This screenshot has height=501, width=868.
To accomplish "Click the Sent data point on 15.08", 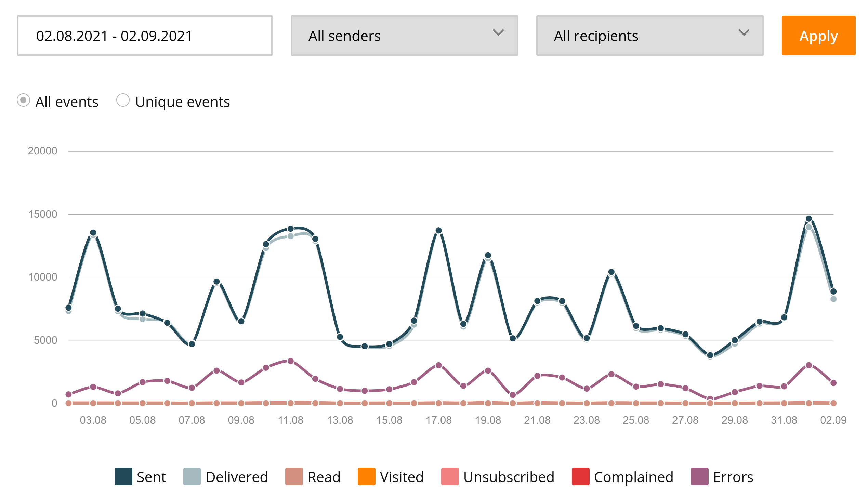I will [x=389, y=344].
